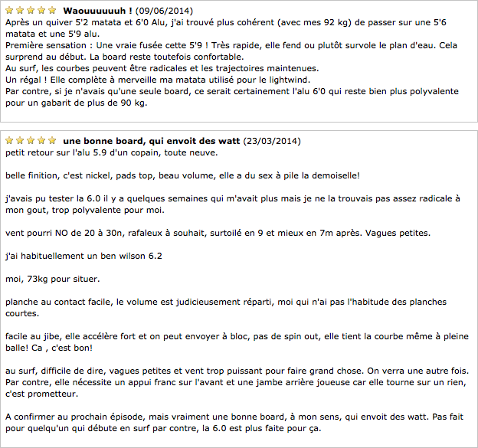
Task: Click fifth star of 'une bonne board' review
Action: click(52, 140)
